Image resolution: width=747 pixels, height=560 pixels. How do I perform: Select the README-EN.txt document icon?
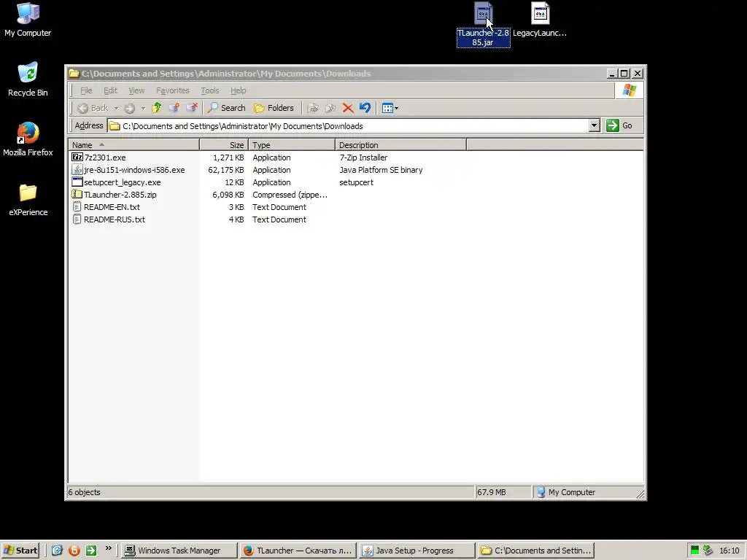77,206
